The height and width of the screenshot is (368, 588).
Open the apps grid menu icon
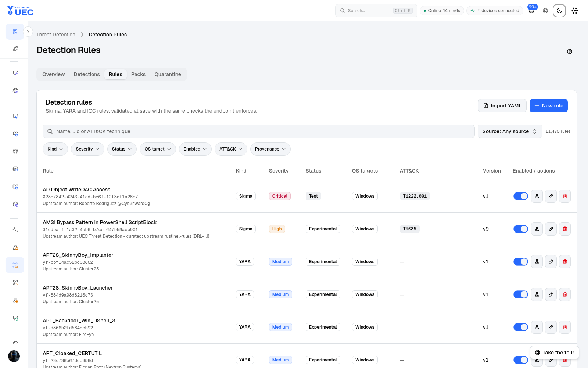tap(575, 11)
